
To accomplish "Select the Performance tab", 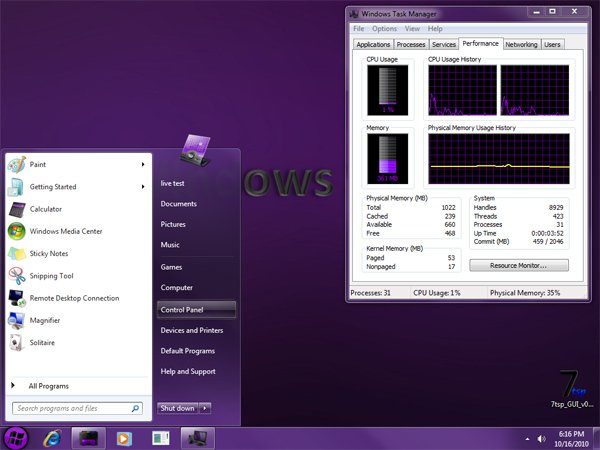I will [481, 44].
